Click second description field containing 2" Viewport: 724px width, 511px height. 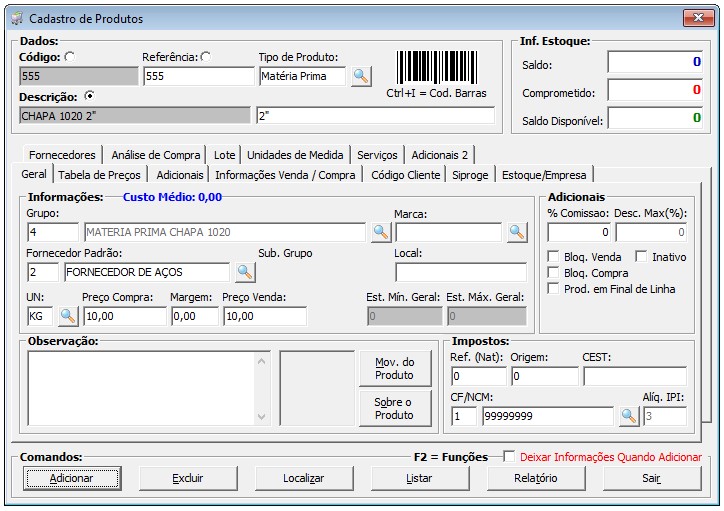point(375,115)
